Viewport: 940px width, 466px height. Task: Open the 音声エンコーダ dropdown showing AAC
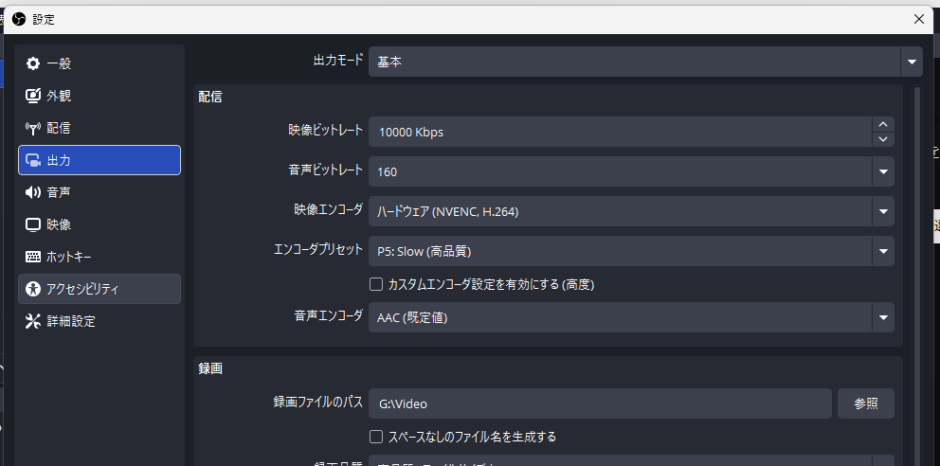pyautogui.click(x=631, y=317)
